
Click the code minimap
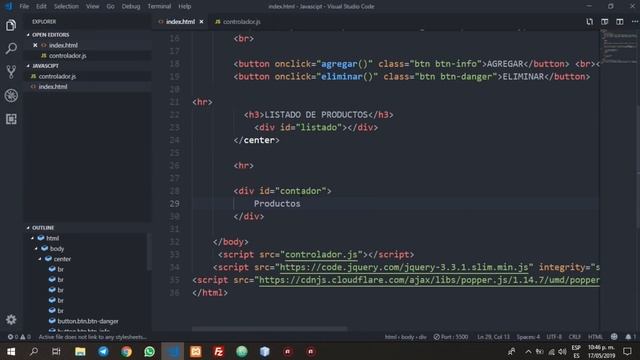tap(619, 47)
